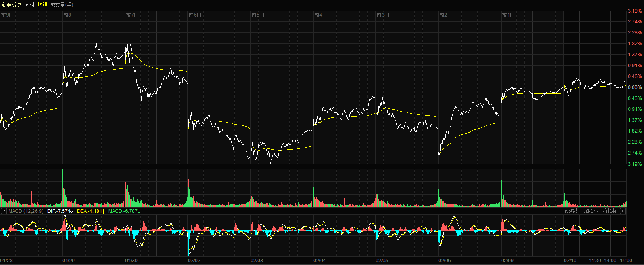Click the 02/06 date on time axis

444,261
